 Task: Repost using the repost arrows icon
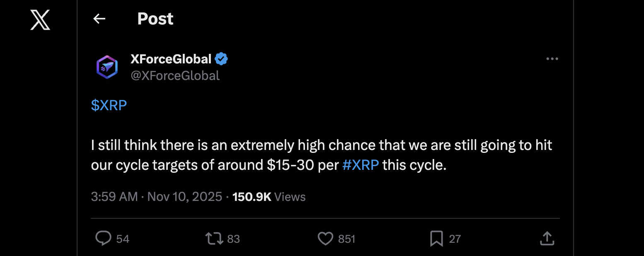coord(215,238)
